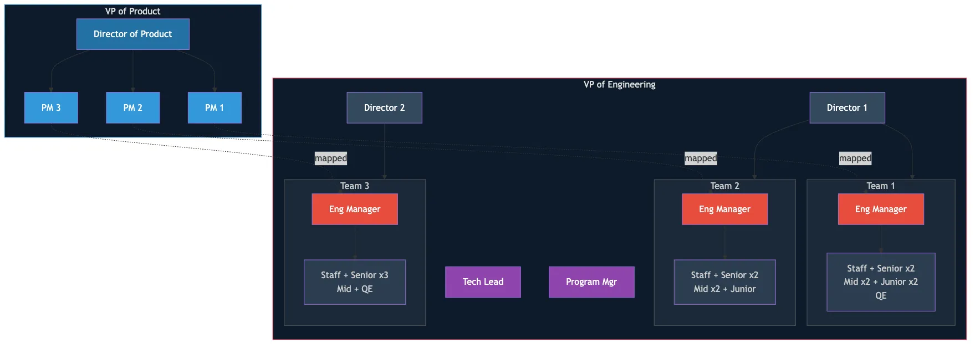
Task: Click the Team 1 label
Action: click(881, 186)
